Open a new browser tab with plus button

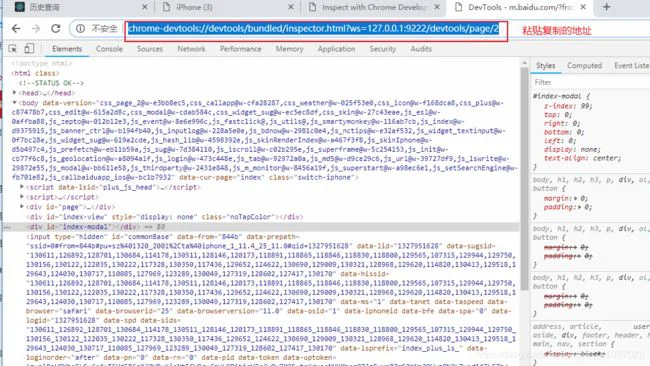[x=606, y=7]
